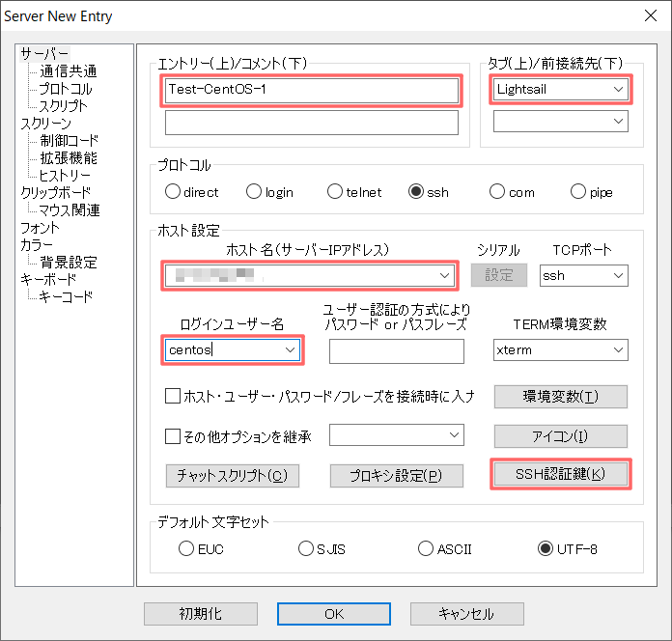Open プロトコル in the settings tree
The image size is (672, 641).
[66, 89]
